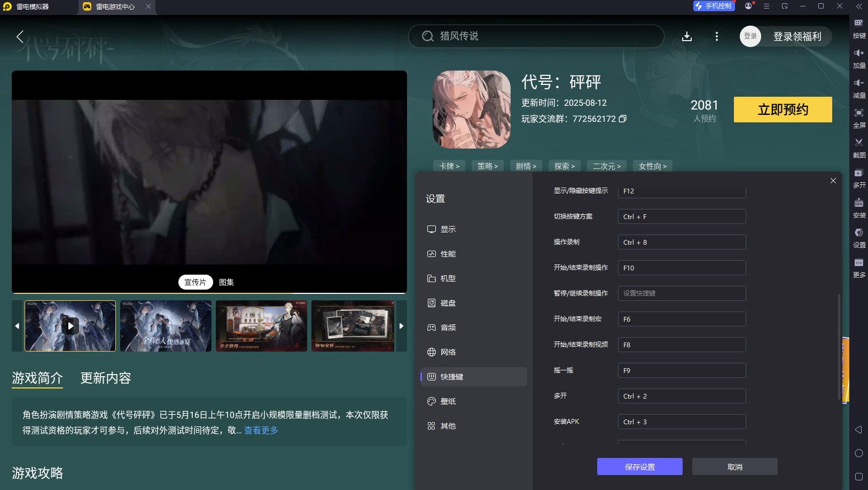Decrease volume with 减量 sidebar icon
The image size is (868, 490).
point(859,89)
